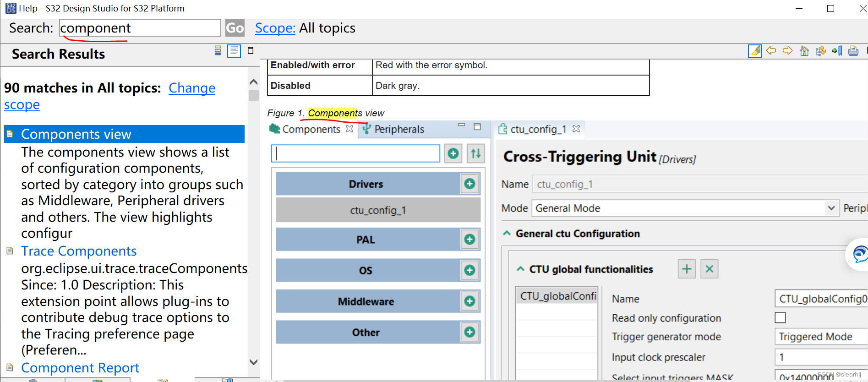The image size is (868, 382).
Task: Click the scroll-up arrow of results list
Action: 254,82
